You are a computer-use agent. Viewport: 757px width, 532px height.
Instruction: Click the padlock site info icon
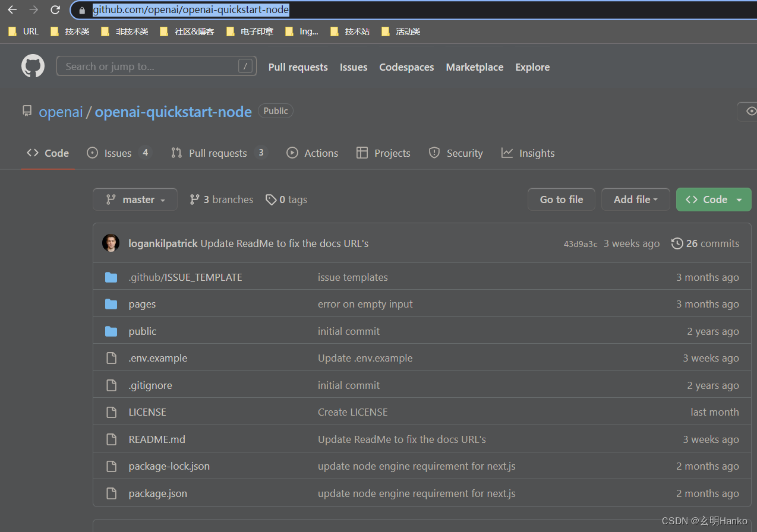click(82, 10)
